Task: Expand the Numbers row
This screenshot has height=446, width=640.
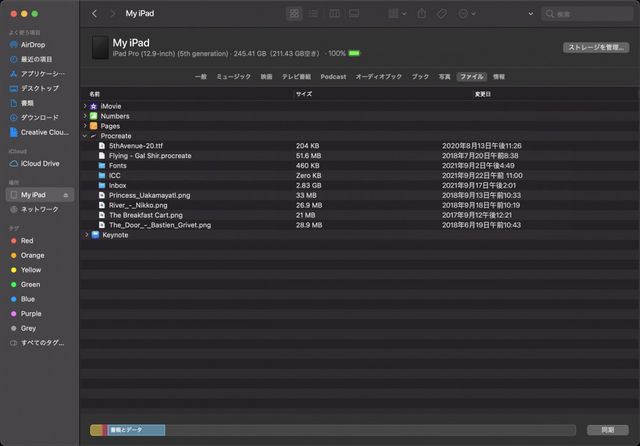Action: click(x=85, y=116)
